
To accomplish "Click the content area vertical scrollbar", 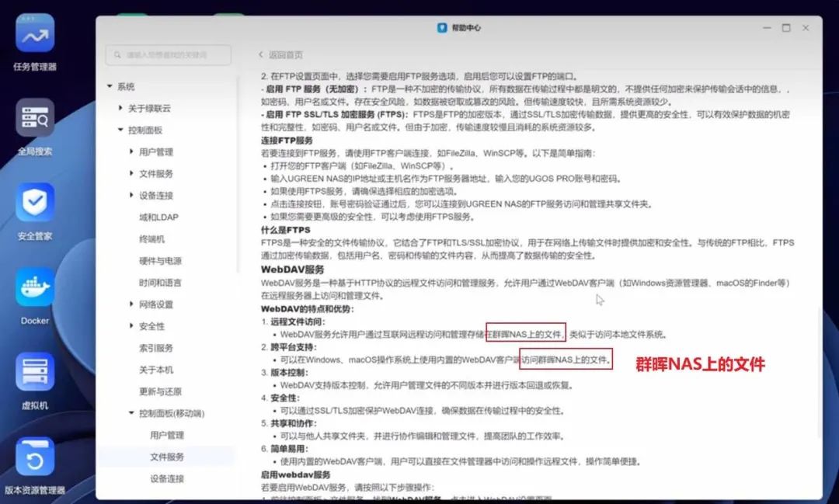I will click(820, 372).
